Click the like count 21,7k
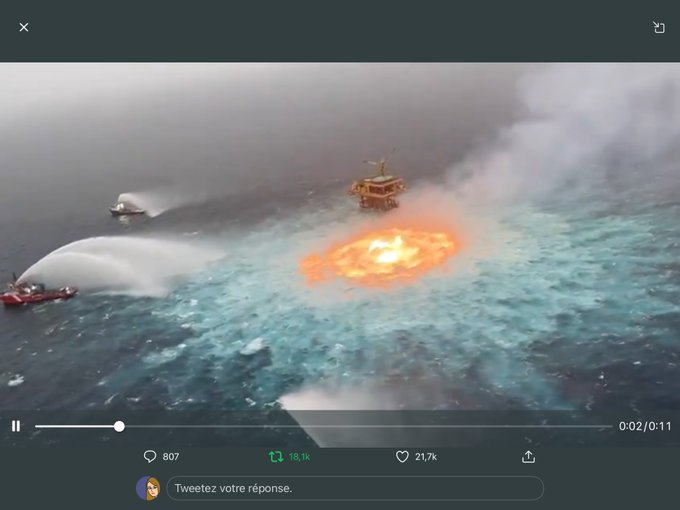Screen dimensions: 680x510 [426, 457]
